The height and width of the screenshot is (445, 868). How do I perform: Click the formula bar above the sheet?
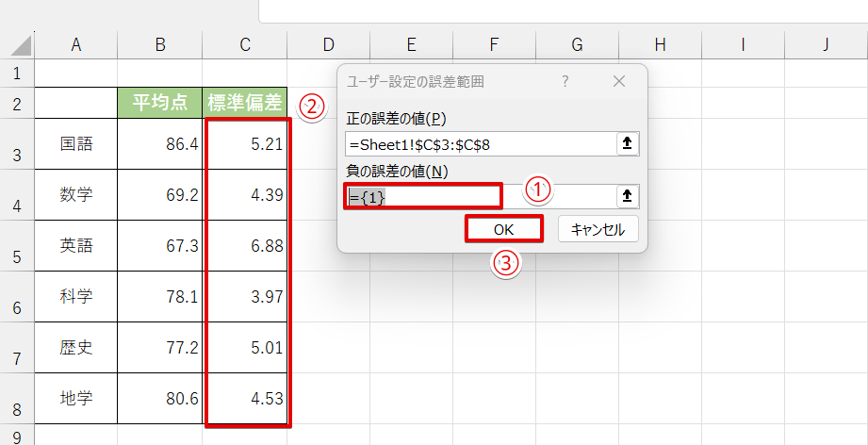point(562,10)
